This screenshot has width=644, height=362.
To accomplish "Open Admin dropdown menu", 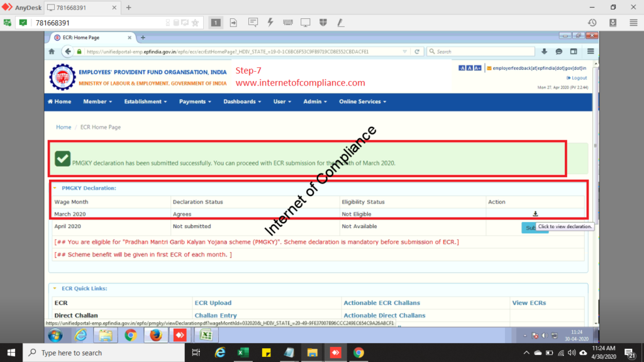I will point(315,102).
